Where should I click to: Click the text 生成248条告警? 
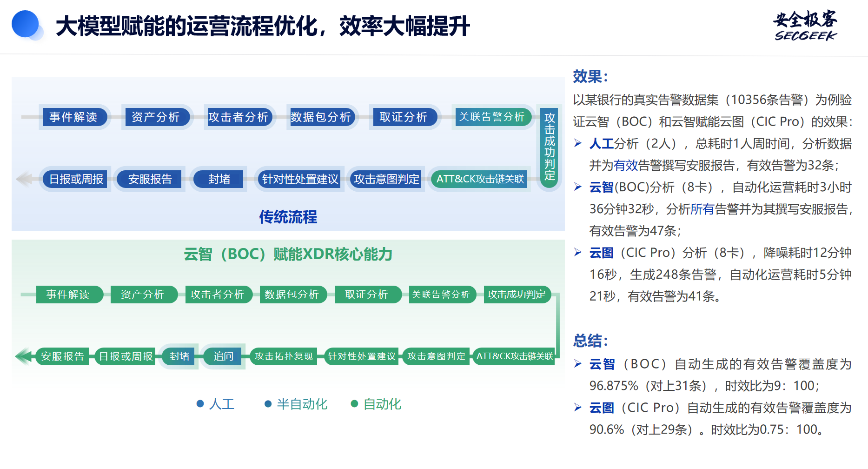click(x=673, y=275)
